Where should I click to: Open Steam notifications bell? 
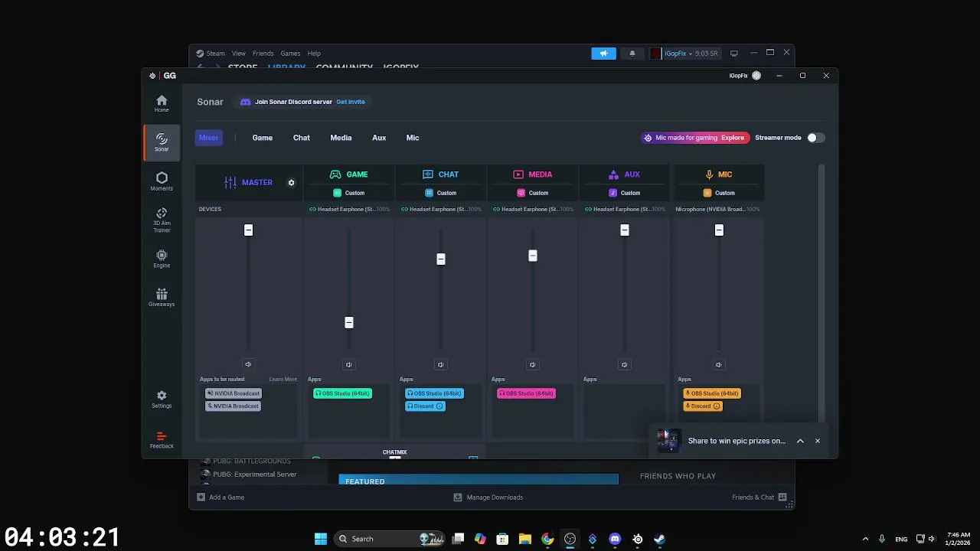(632, 54)
